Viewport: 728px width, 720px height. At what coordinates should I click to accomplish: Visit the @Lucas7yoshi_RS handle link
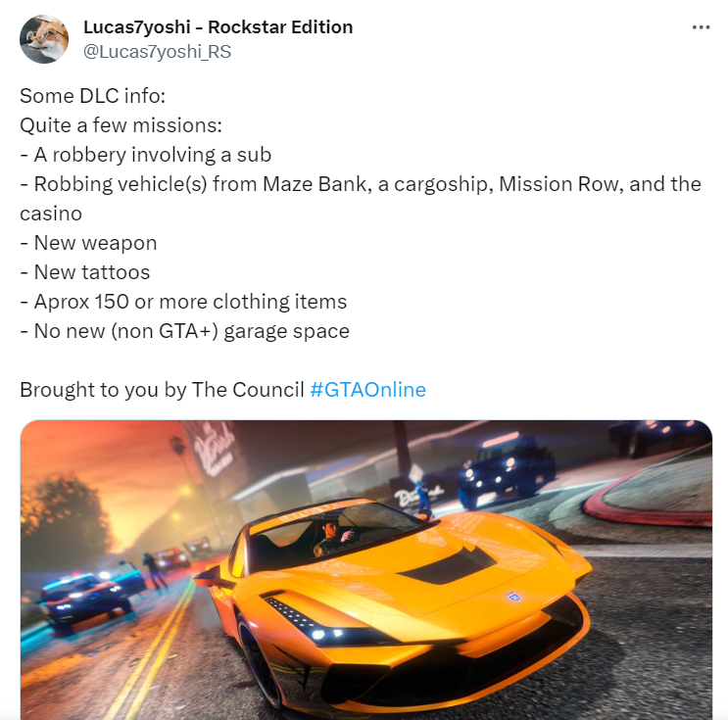[x=157, y=52]
